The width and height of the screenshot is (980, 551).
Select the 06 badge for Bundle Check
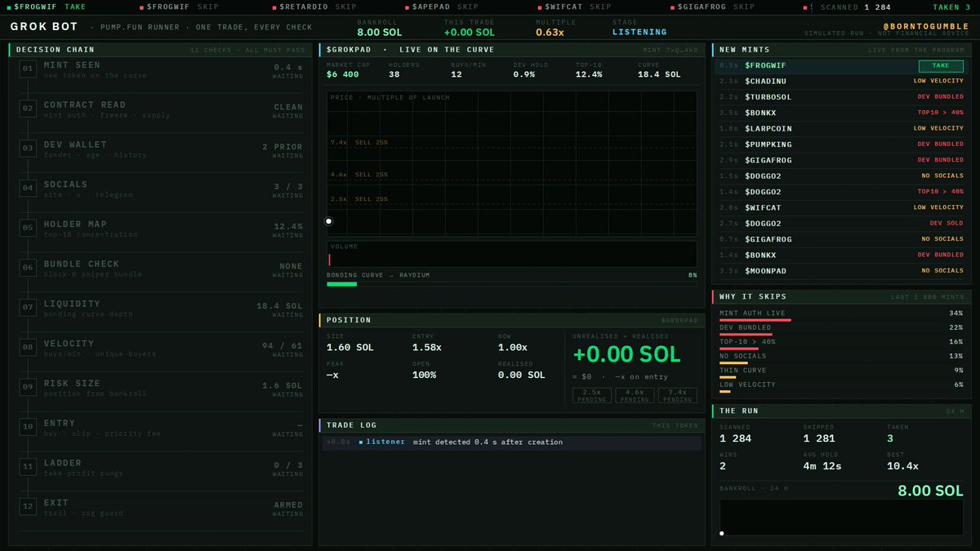pos(28,269)
